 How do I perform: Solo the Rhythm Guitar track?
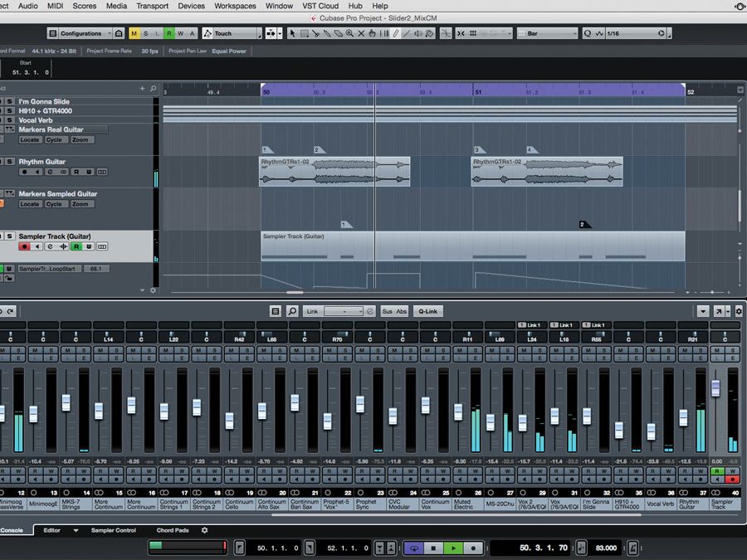pos(9,162)
